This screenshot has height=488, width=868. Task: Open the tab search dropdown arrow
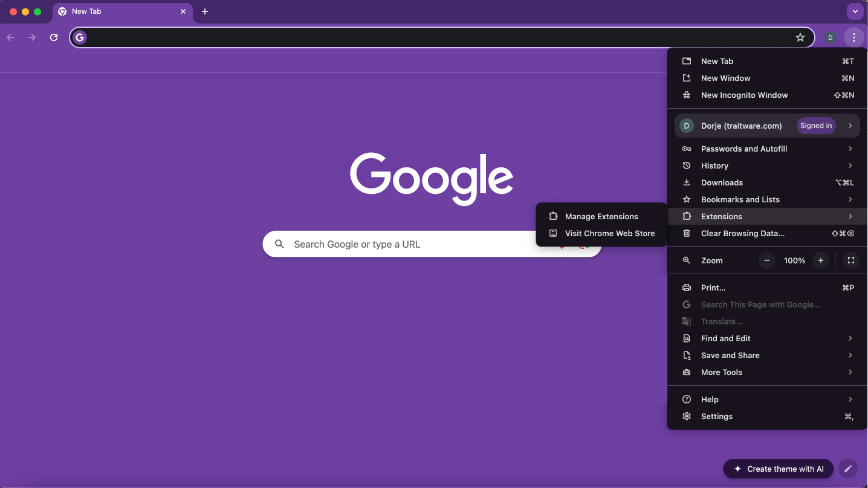point(855,11)
